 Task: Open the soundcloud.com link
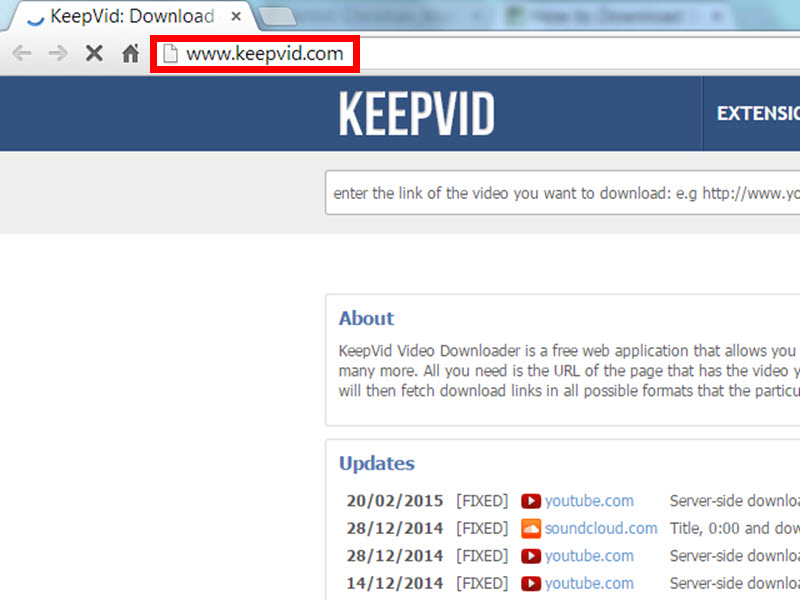[601, 529]
